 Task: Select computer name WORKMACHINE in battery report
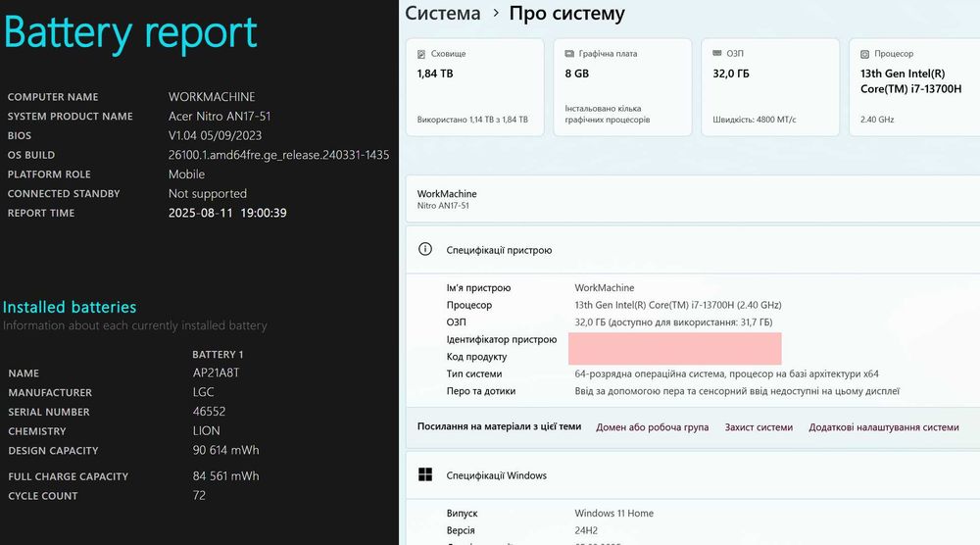[x=212, y=97]
